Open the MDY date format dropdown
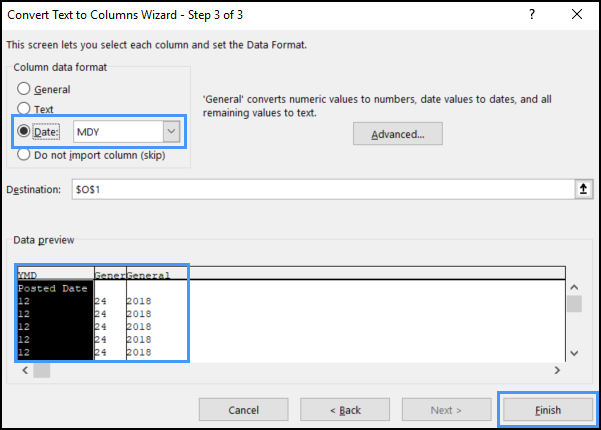 (x=171, y=131)
